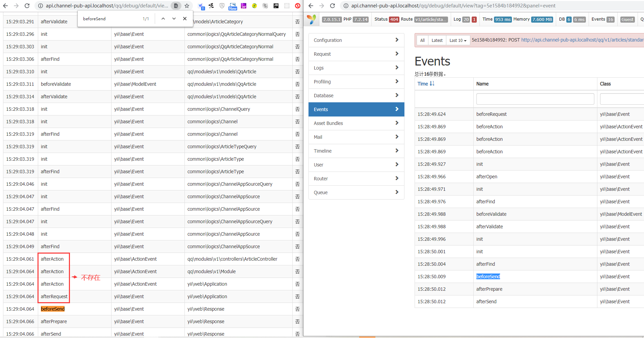Click the Name column filter field
This screenshot has width=644, height=338.
click(x=535, y=99)
